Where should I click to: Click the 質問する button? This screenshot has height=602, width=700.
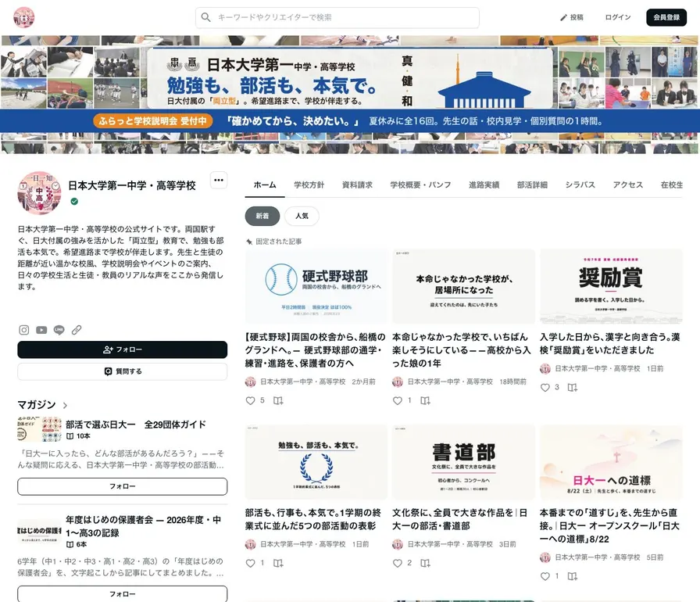coord(123,371)
